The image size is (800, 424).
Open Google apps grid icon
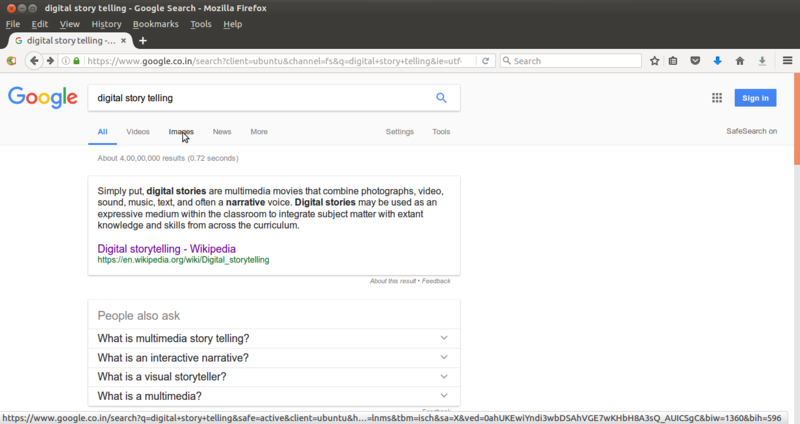[717, 98]
